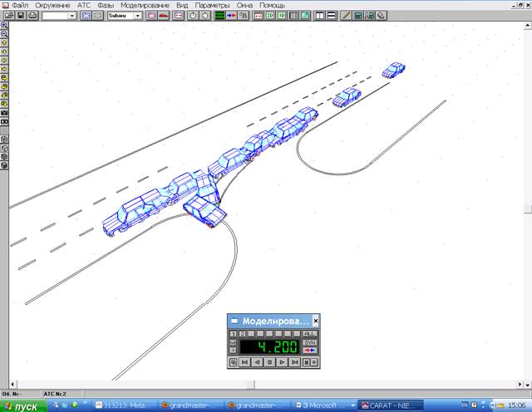Click the green digital display toolbar icon

pos(219,16)
